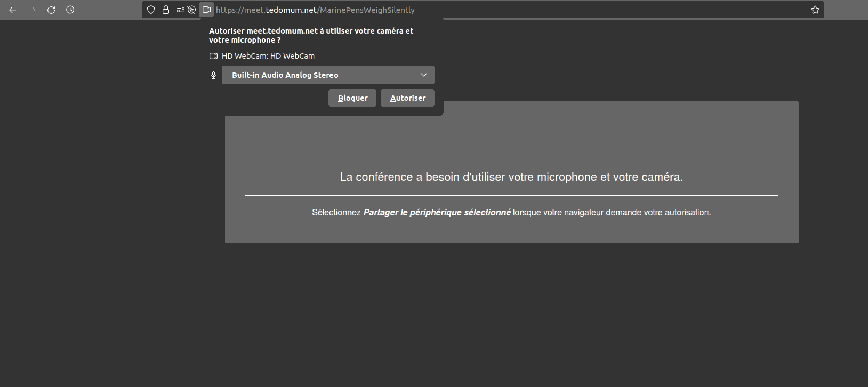Reload the current page
The image size is (868, 387).
click(51, 10)
